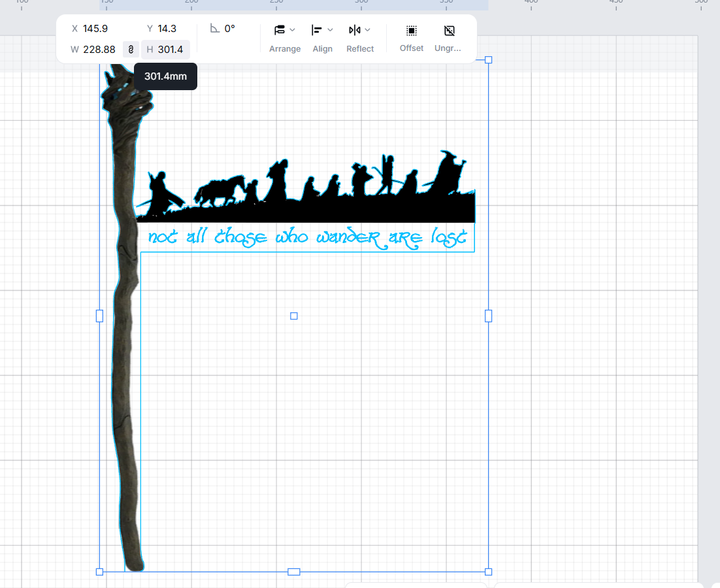Click the width field 228.88
This screenshot has height=588, width=720.
click(x=99, y=50)
